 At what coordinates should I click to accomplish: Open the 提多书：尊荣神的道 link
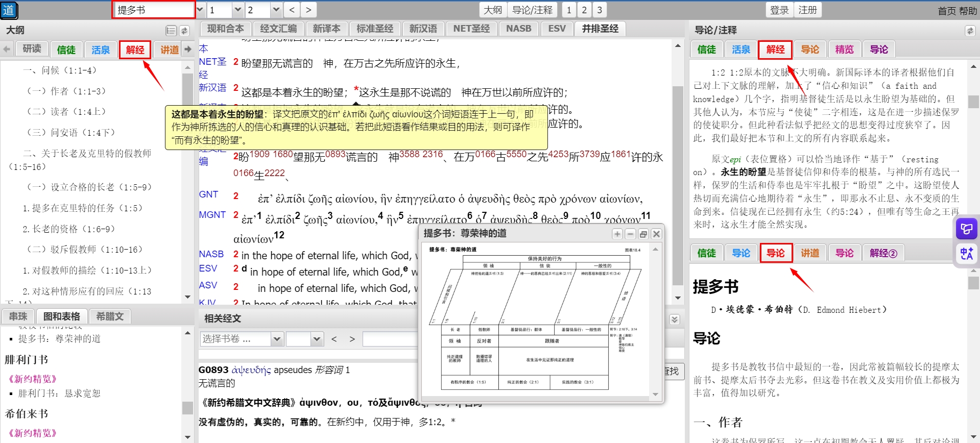[x=59, y=339]
